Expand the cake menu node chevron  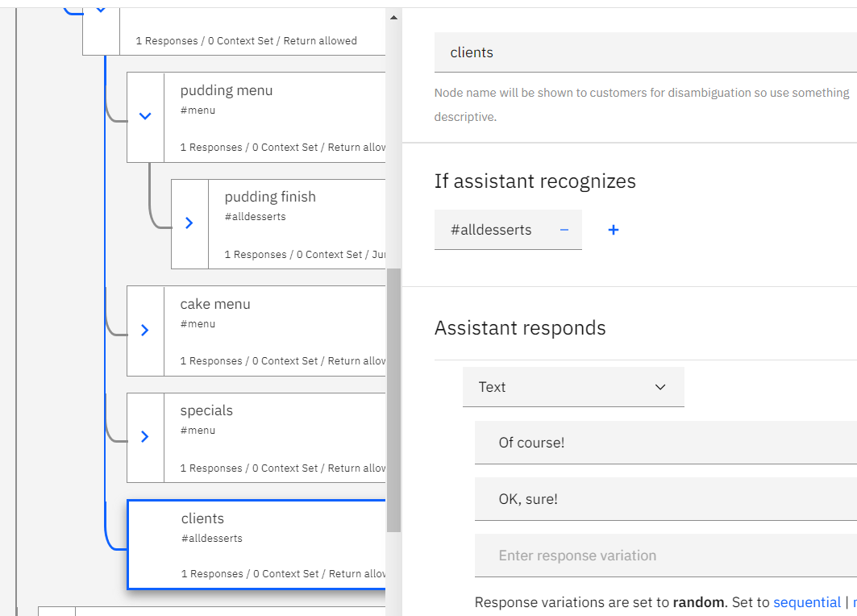coord(145,331)
